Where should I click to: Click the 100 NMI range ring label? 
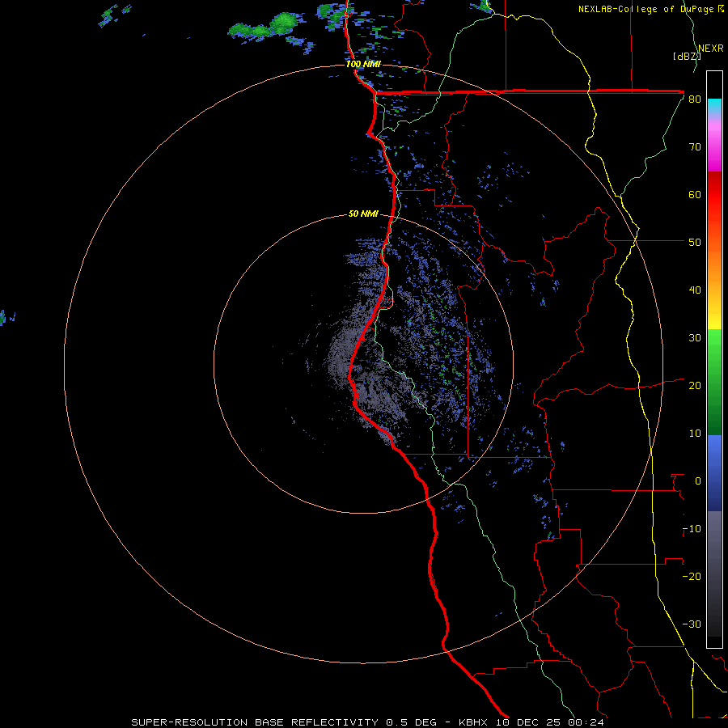(363, 64)
